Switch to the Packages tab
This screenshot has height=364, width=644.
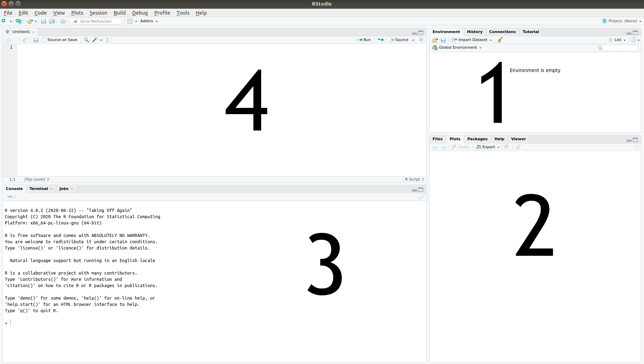coord(477,139)
